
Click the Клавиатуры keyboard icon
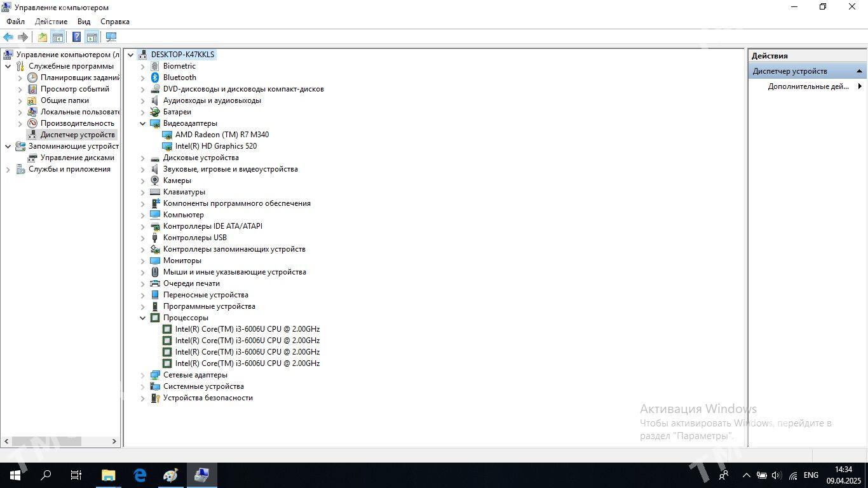coord(155,192)
